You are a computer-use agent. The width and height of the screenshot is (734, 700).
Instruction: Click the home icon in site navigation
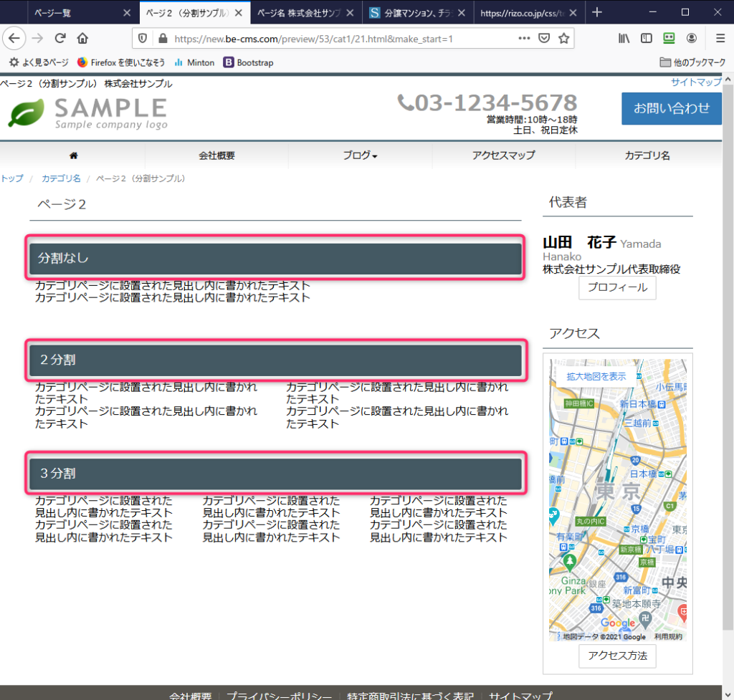pos(73,155)
